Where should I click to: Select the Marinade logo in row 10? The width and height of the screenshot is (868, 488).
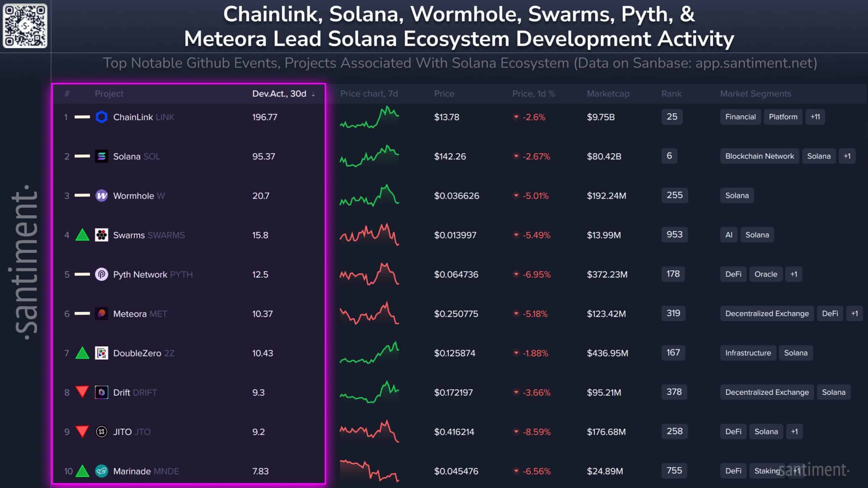tap(102, 471)
